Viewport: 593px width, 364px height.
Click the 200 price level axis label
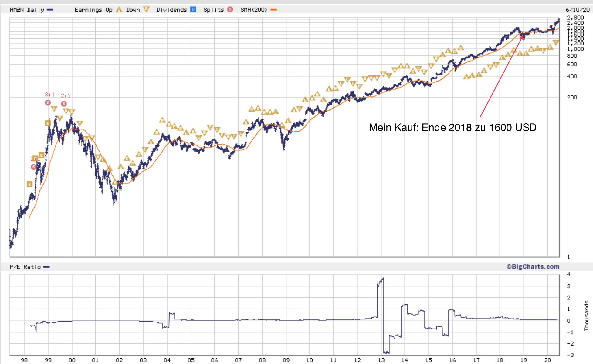[x=572, y=97]
